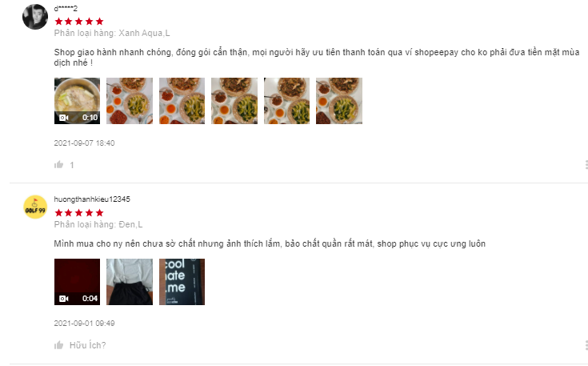Click the thumbs-up icon beside Hữu Ích?

coord(59,345)
